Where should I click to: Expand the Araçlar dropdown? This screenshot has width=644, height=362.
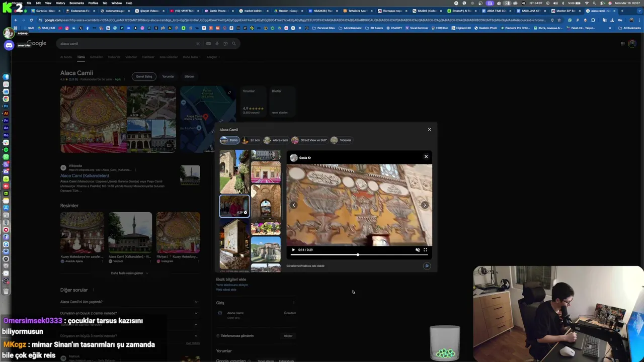click(x=212, y=57)
